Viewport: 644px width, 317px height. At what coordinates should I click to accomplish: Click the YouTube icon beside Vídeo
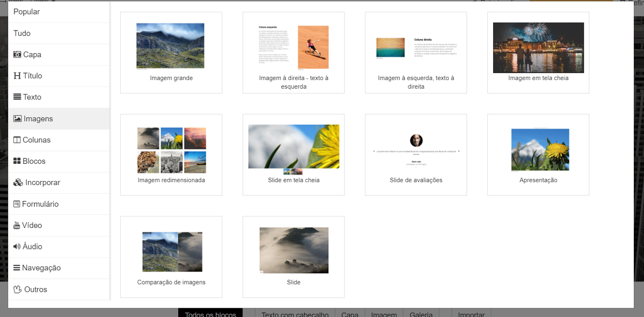[17, 225]
